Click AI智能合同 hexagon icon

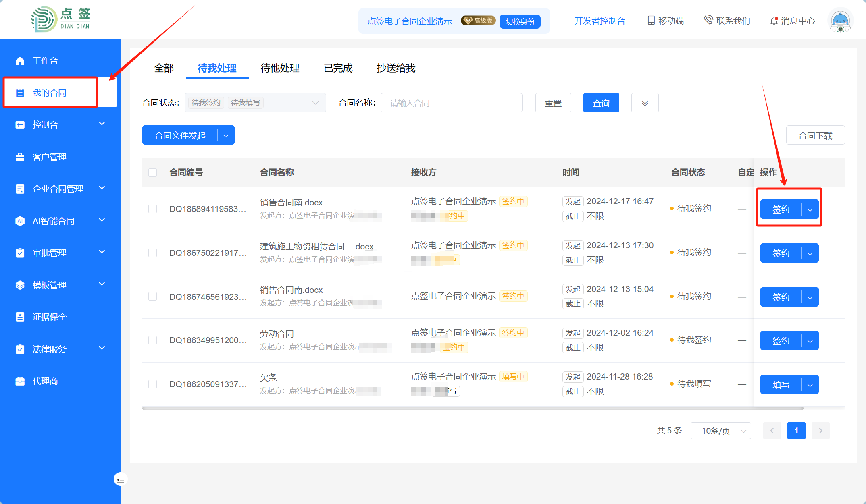click(20, 221)
